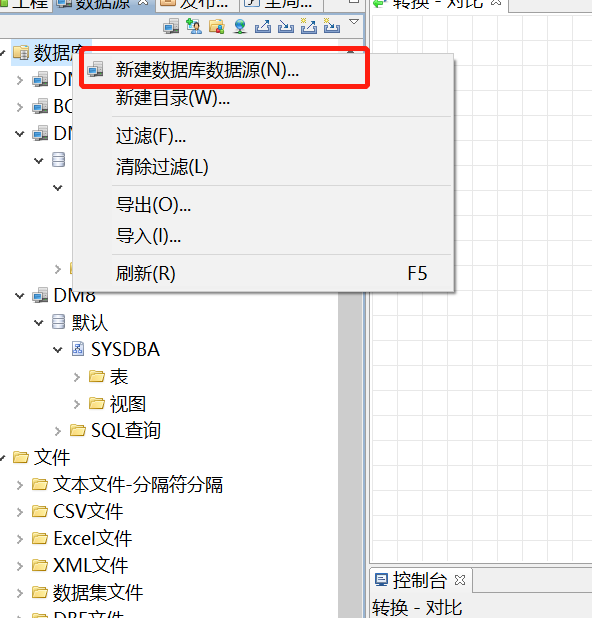Viewport: 592px width, 618px height.
Task: Expand the XML文件 folder
Action: coord(20,566)
